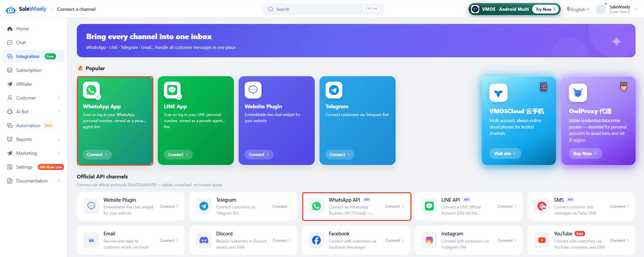Expand the Customer menu chevron
The width and height of the screenshot is (644, 257).
click(x=59, y=98)
